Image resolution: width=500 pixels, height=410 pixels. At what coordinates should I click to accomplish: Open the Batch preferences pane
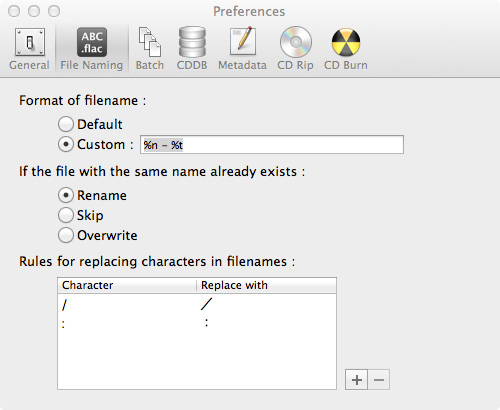(150, 48)
